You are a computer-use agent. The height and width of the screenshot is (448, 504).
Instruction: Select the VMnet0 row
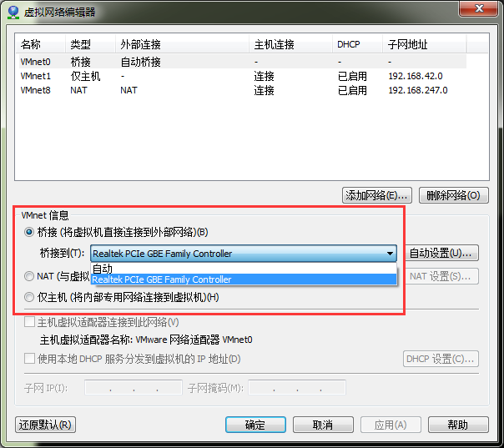click(x=243, y=62)
